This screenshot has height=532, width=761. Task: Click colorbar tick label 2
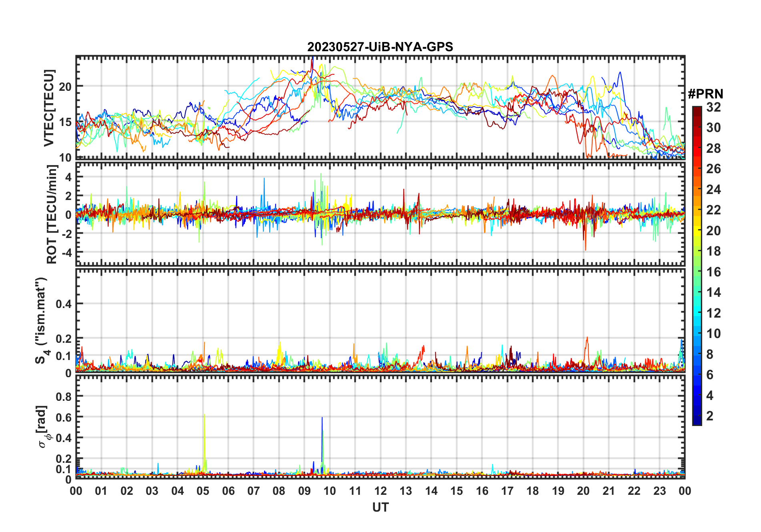tap(710, 416)
